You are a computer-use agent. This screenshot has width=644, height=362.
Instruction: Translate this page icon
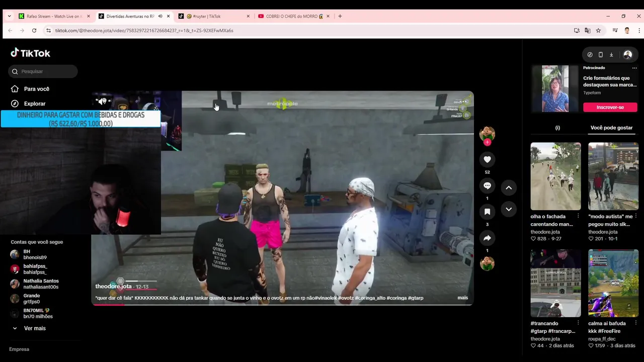(587, 31)
